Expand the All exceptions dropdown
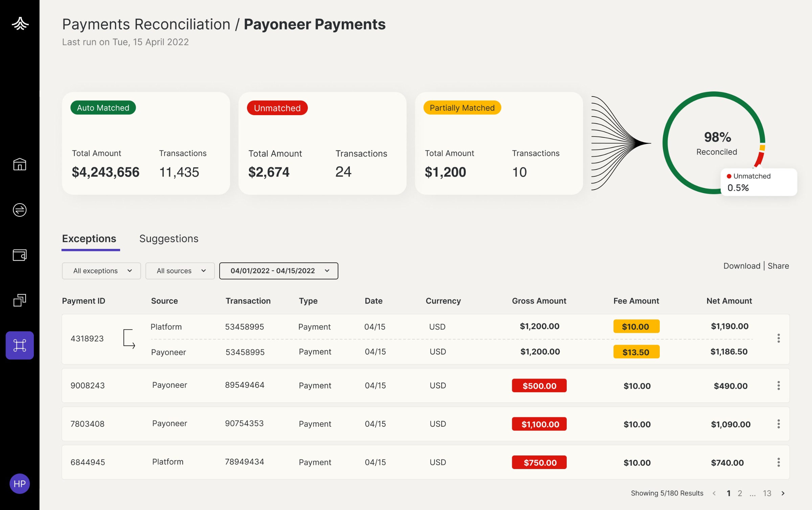This screenshot has width=812, height=510. click(x=101, y=271)
